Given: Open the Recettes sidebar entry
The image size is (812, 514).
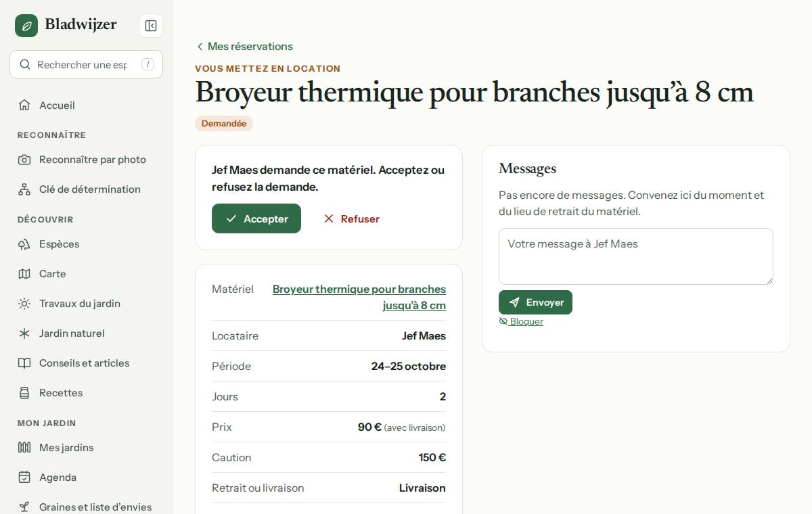Looking at the screenshot, I should pos(87,393).
